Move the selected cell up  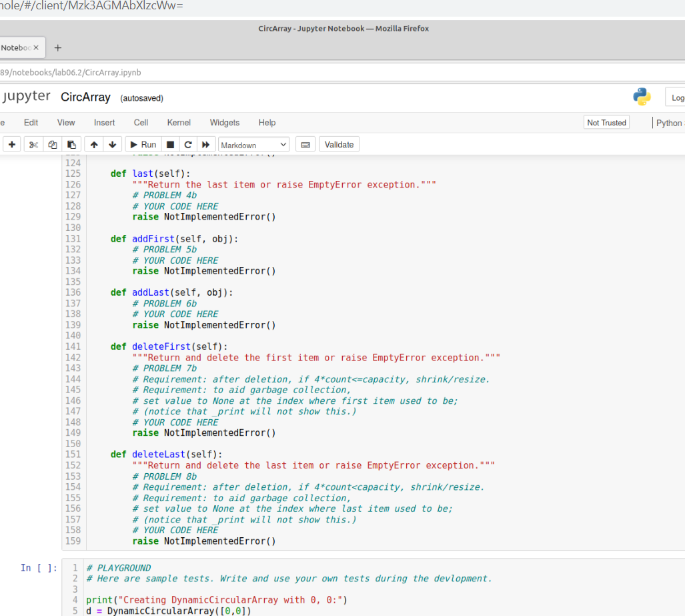pos(93,144)
